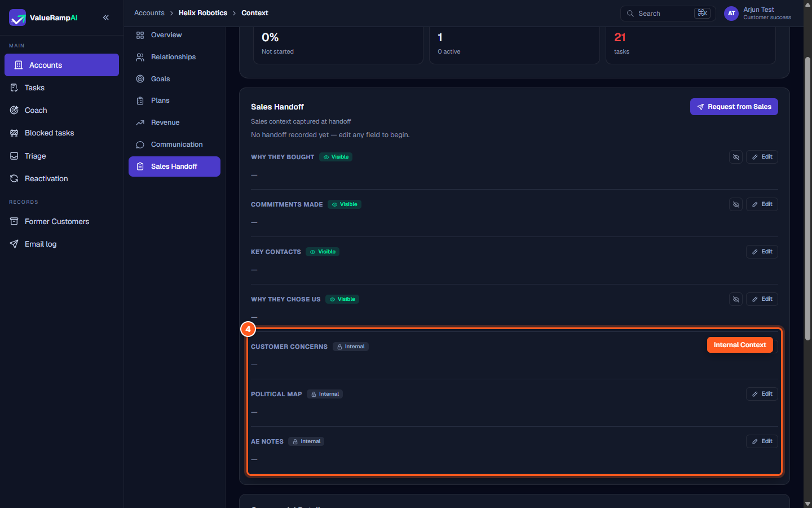This screenshot has width=812, height=508.
Task: Collapse the main sidebar with the double-chevron icon
Action: pyautogui.click(x=106, y=17)
